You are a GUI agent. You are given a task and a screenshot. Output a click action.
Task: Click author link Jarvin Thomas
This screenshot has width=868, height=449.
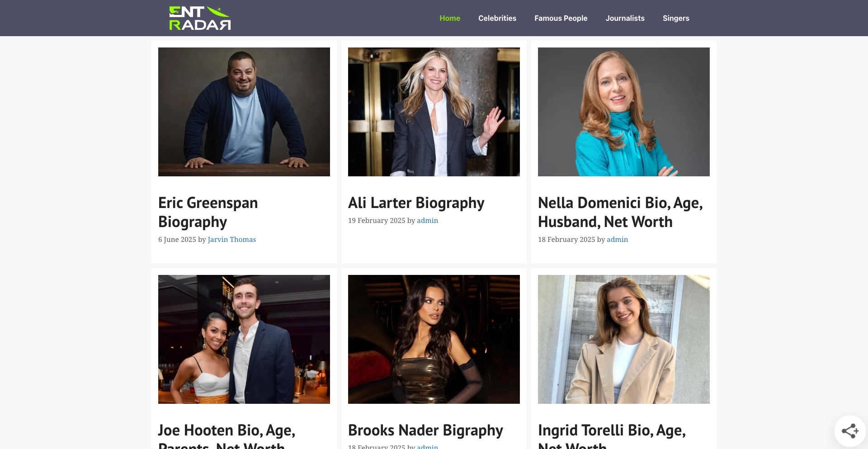232,240
